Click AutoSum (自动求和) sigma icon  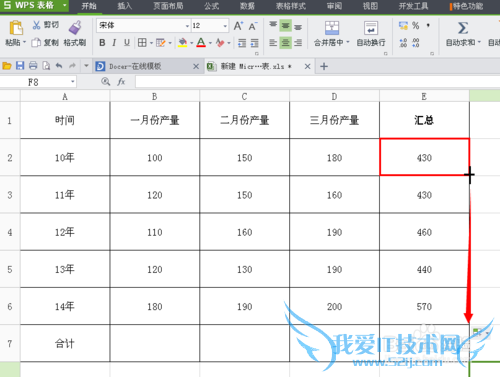(463, 28)
